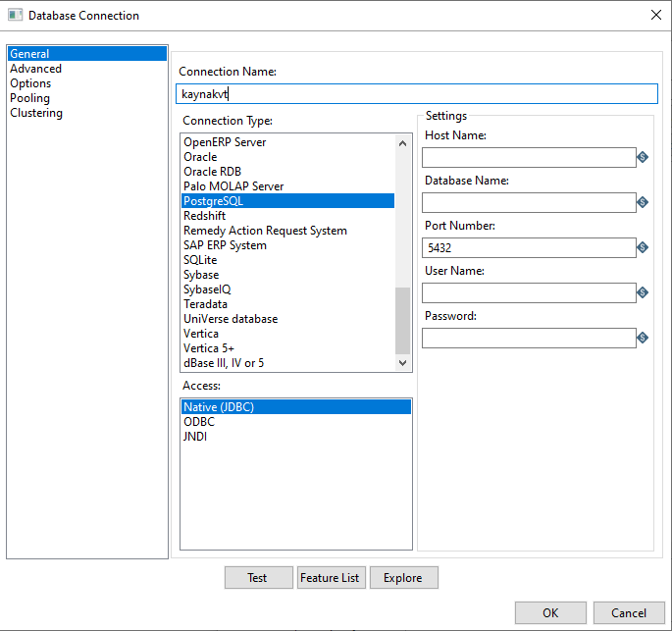Select OpenERP Server connection type

click(x=287, y=142)
